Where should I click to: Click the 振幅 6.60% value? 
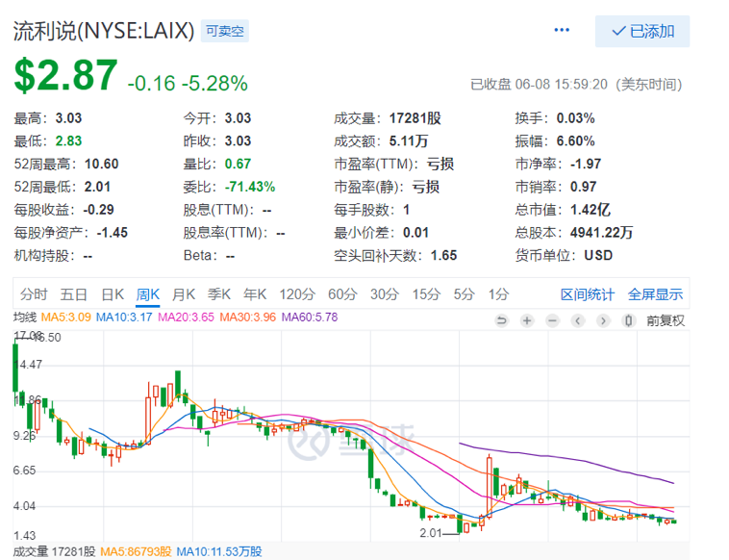575,140
